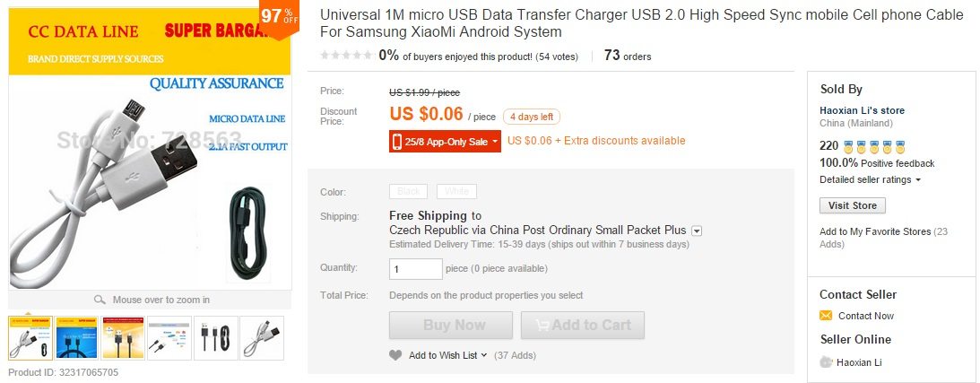Click the Add to My Favorite Stores link
The width and height of the screenshot is (980, 383).
click(874, 231)
